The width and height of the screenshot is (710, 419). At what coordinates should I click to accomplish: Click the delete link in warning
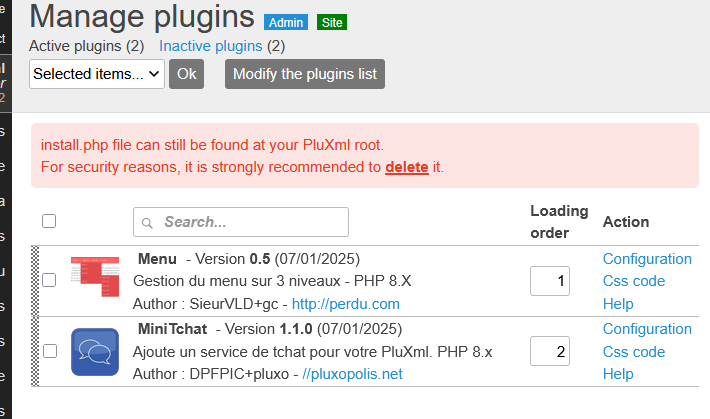click(x=407, y=167)
